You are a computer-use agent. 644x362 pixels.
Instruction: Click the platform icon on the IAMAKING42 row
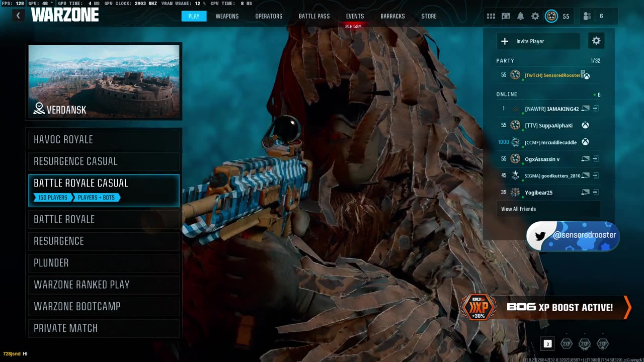(585, 109)
